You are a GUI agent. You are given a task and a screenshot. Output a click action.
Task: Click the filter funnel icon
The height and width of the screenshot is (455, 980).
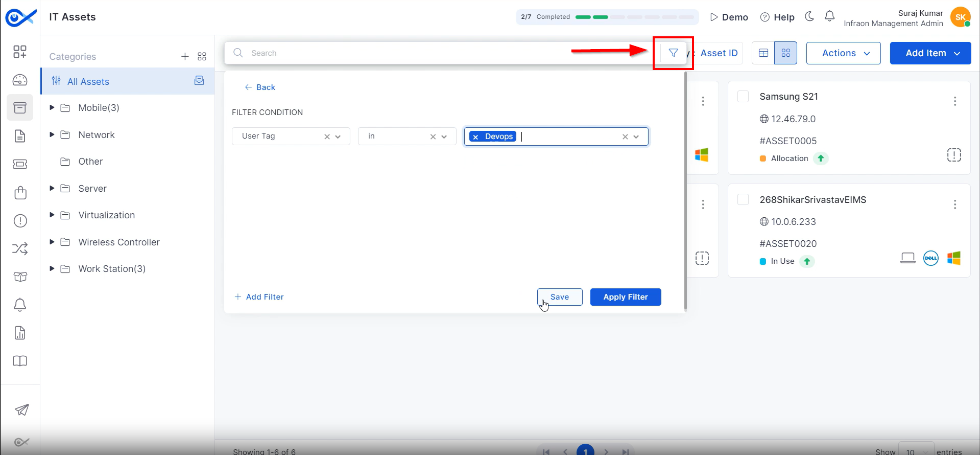(x=673, y=53)
